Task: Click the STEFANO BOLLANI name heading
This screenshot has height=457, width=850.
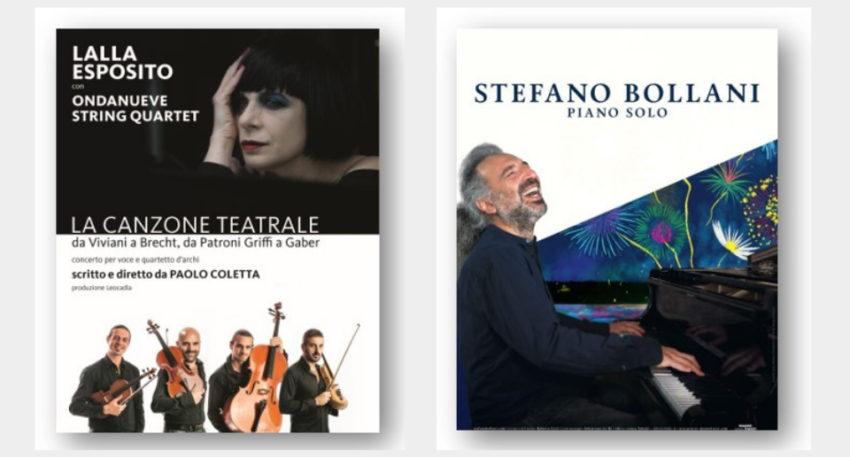Action: (617, 93)
